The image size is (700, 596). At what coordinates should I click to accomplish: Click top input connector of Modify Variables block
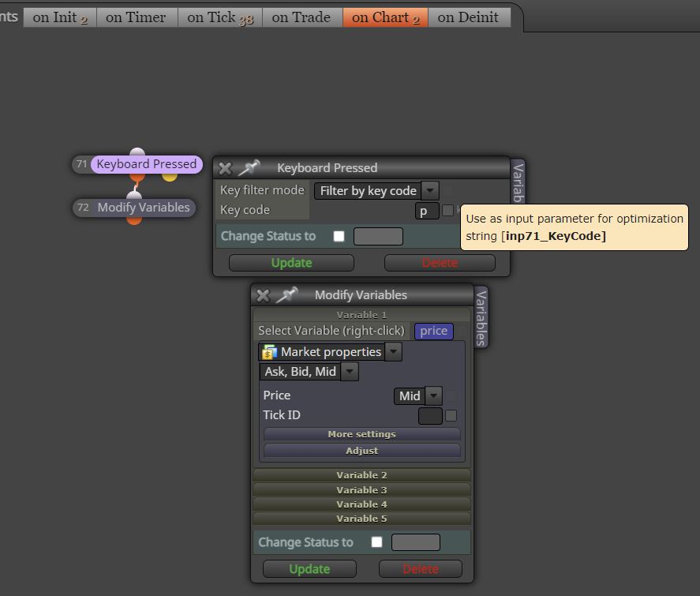click(x=134, y=195)
